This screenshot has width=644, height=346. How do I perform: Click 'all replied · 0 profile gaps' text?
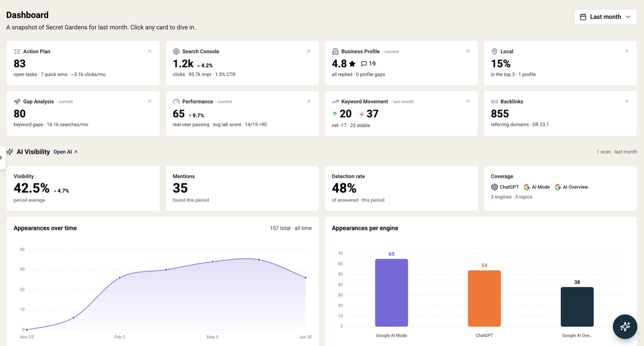pos(358,75)
